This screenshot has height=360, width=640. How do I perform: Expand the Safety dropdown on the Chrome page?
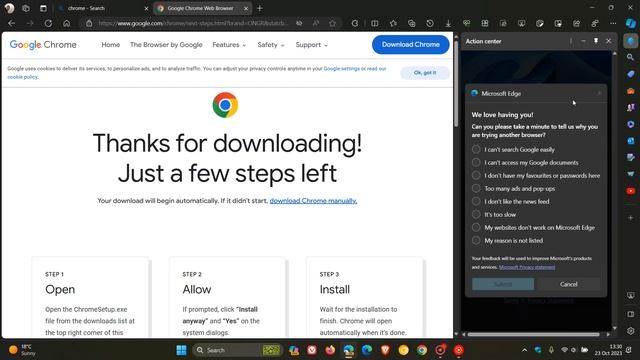[x=271, y=44]
